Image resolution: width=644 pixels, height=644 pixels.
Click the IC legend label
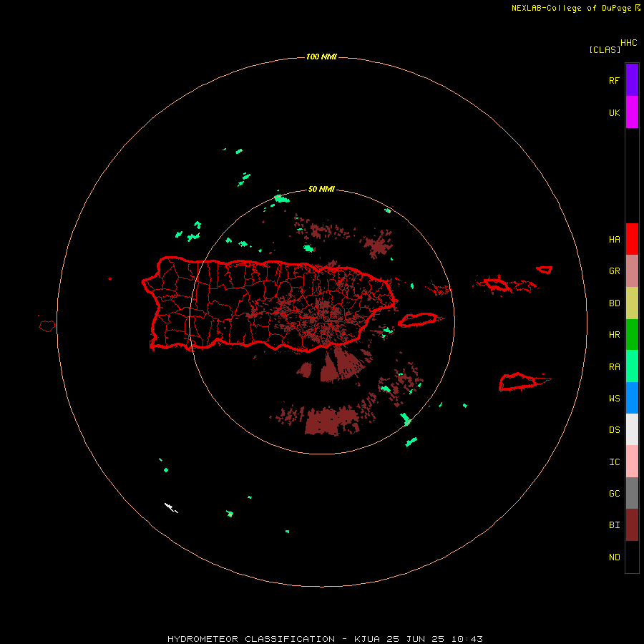pos(614,462)
